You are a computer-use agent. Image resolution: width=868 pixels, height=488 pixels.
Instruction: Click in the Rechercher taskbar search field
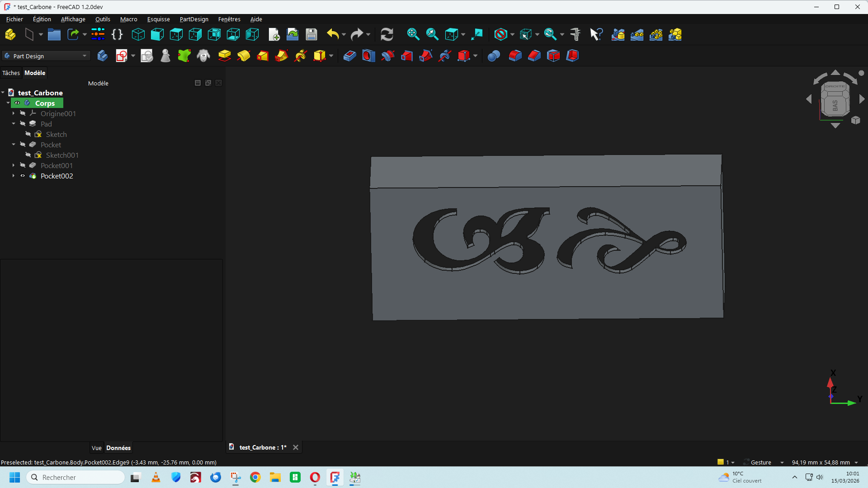77,477
